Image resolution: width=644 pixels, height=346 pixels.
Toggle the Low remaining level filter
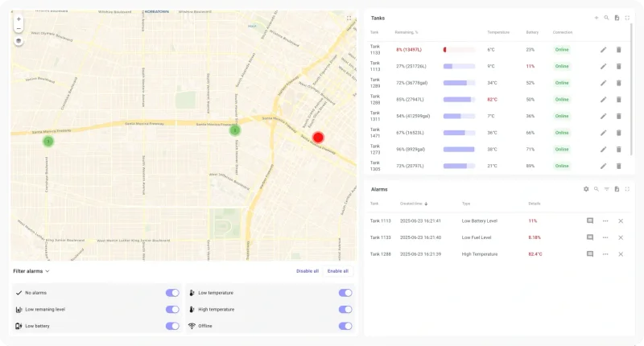click(172, 310)
